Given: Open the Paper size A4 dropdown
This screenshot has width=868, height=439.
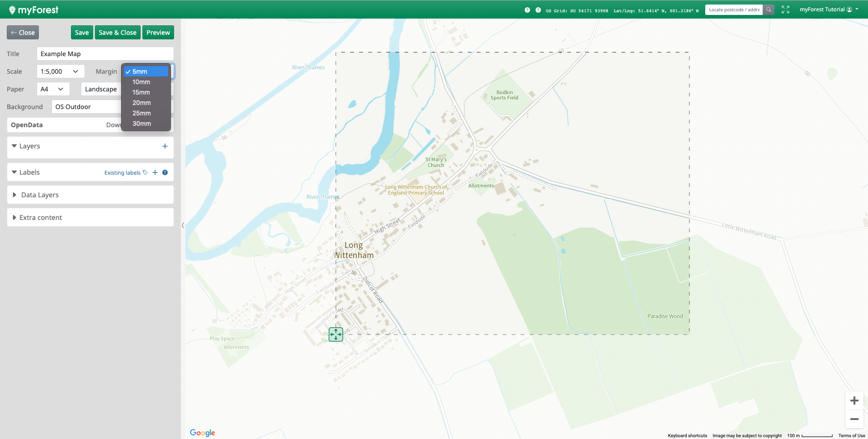Looking at the screenshot, I should coord(53,89).
